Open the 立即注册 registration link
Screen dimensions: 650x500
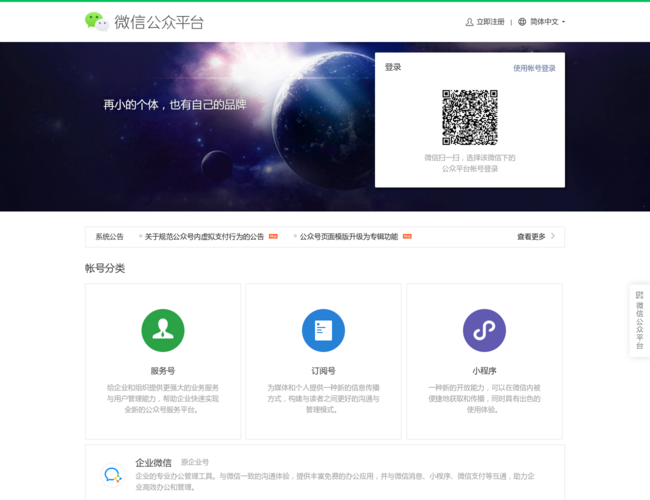tap(490, 22)
